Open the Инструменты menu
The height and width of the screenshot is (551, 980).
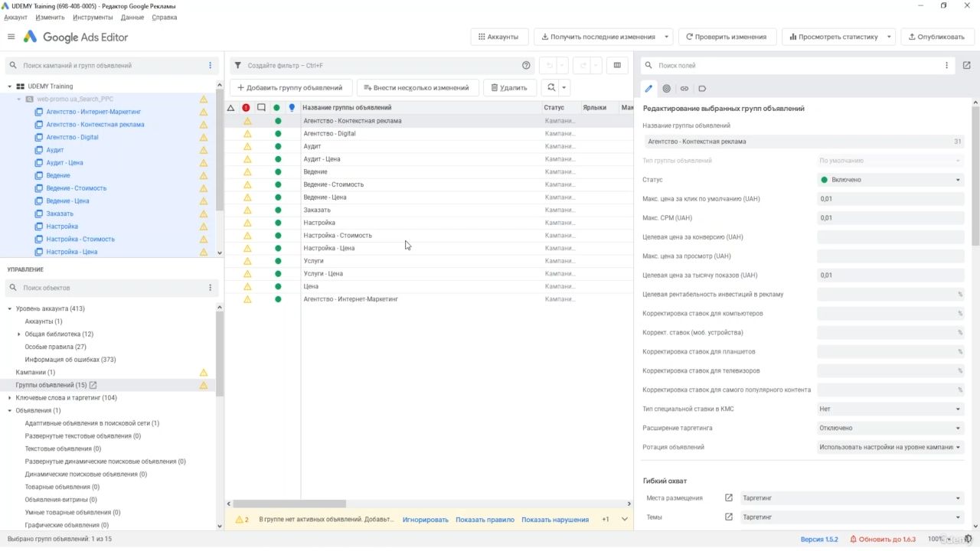click(x=93, y=18)
